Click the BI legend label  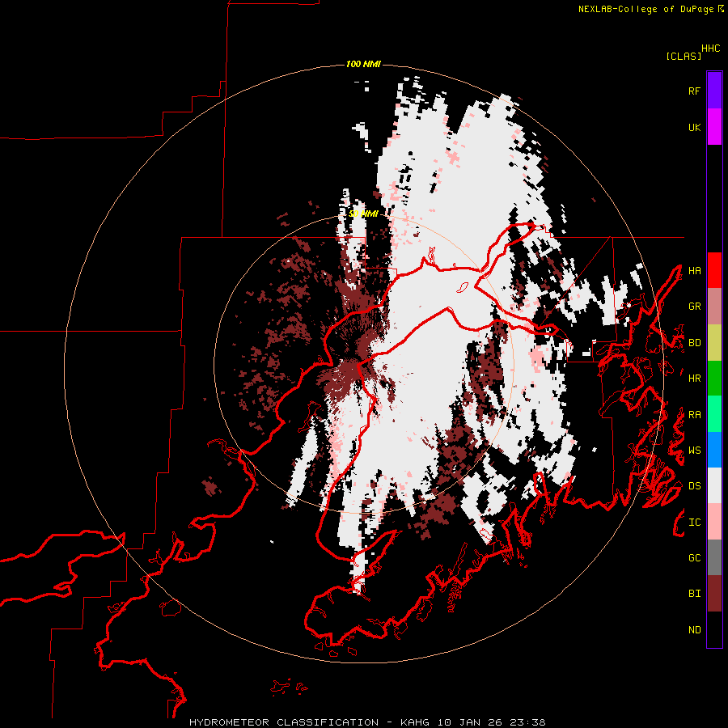pyautogui.click(x=694, y=594)
